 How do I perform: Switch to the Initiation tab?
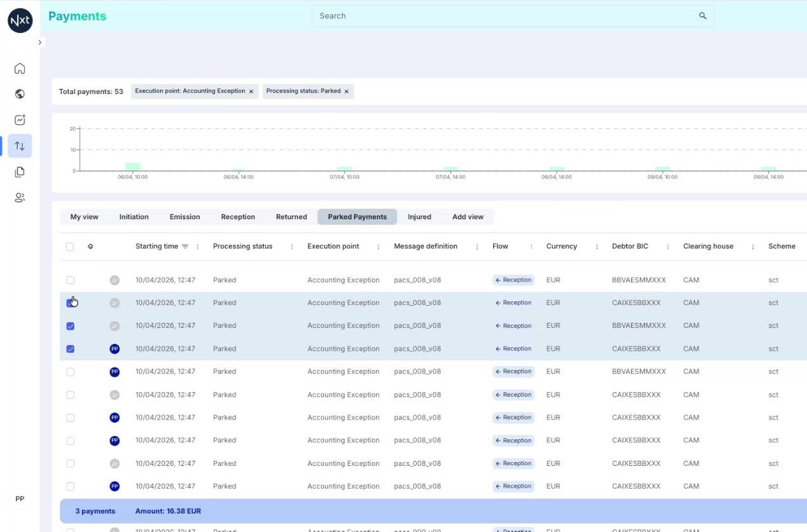(x=134, y=217)
